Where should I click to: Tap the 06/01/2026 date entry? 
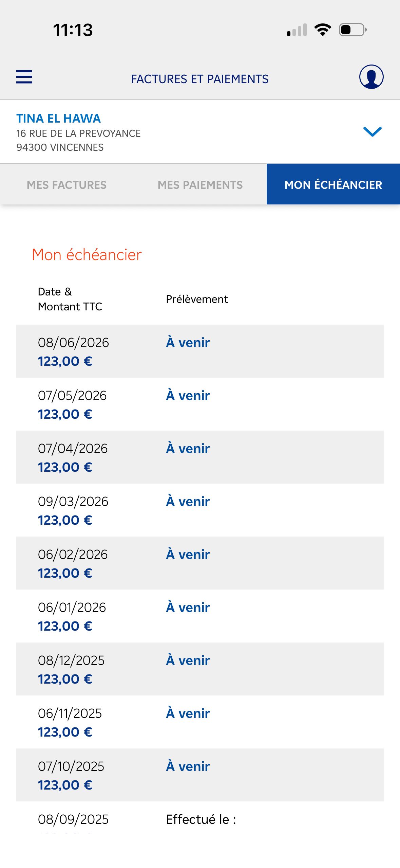pos(72,607)
